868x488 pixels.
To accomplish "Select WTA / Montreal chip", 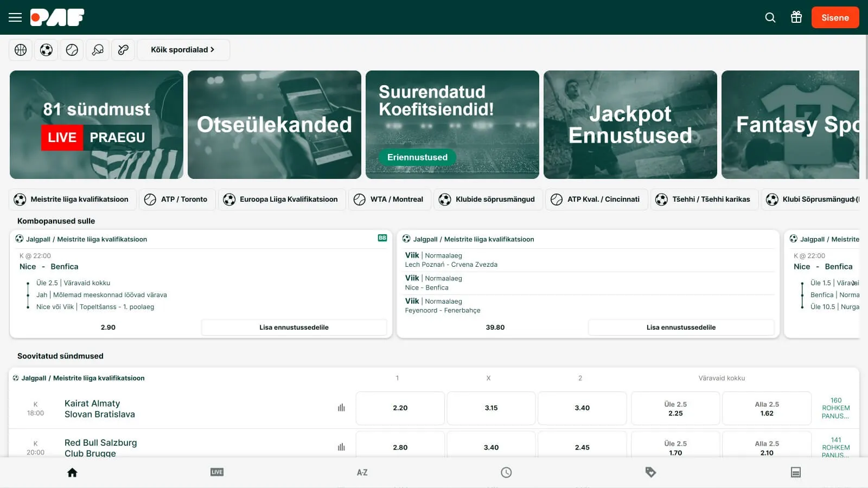I will coord(390,200).
